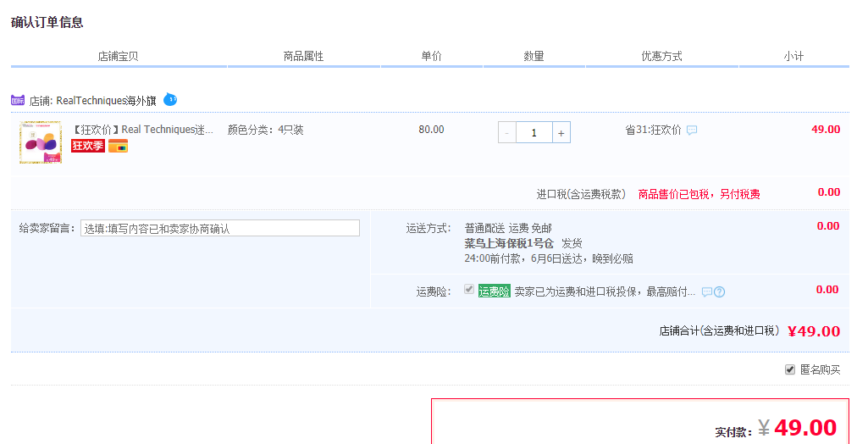The width and height of the screenshot is (868, 444).
Task: Open the discount info bubble beside 狂欢价
Action: pos(692,130)
